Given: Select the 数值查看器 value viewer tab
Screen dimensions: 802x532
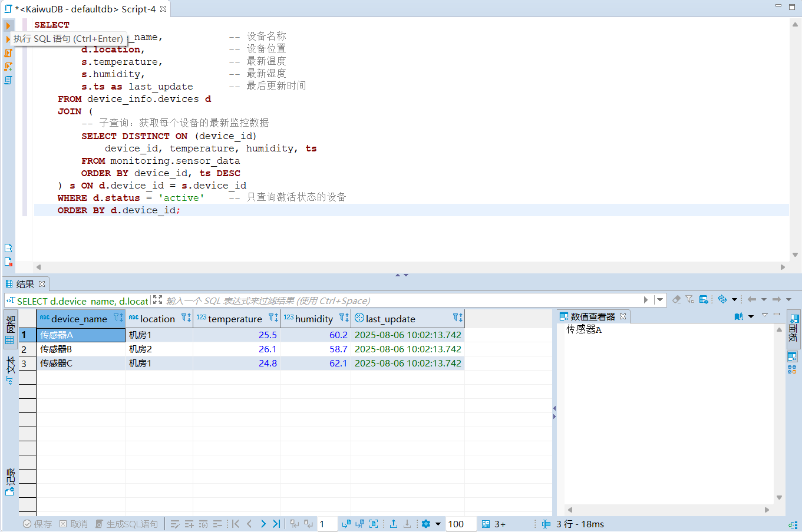Looking at the screenshot, I should point(592,316).
